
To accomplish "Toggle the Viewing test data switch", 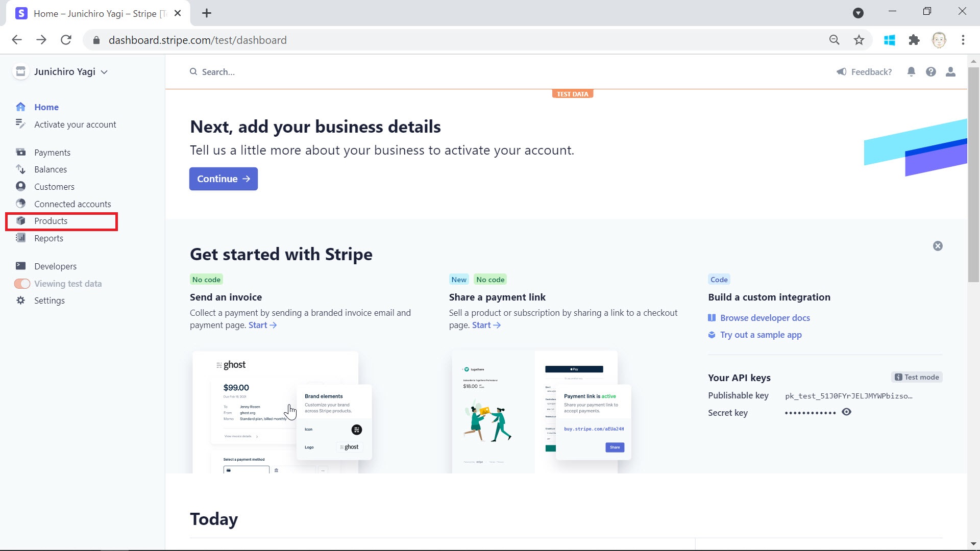I will (x=22, y=284).
